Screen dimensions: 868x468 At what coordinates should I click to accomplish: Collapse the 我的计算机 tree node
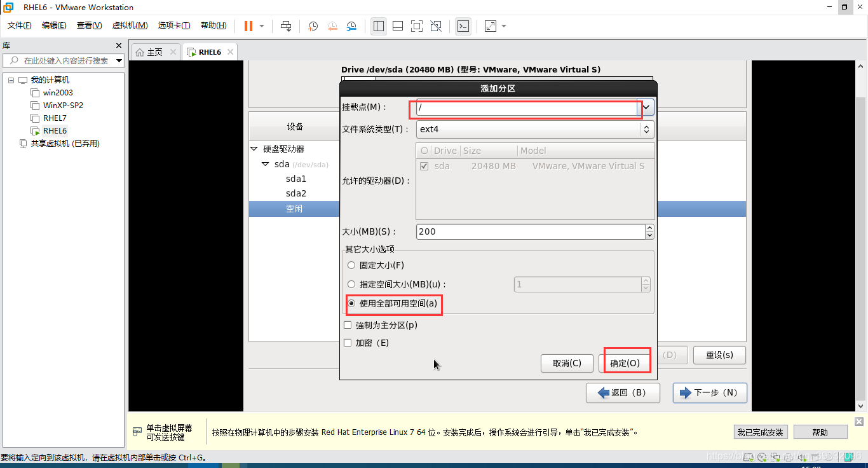pyautogui.click(x=11, y=80)
